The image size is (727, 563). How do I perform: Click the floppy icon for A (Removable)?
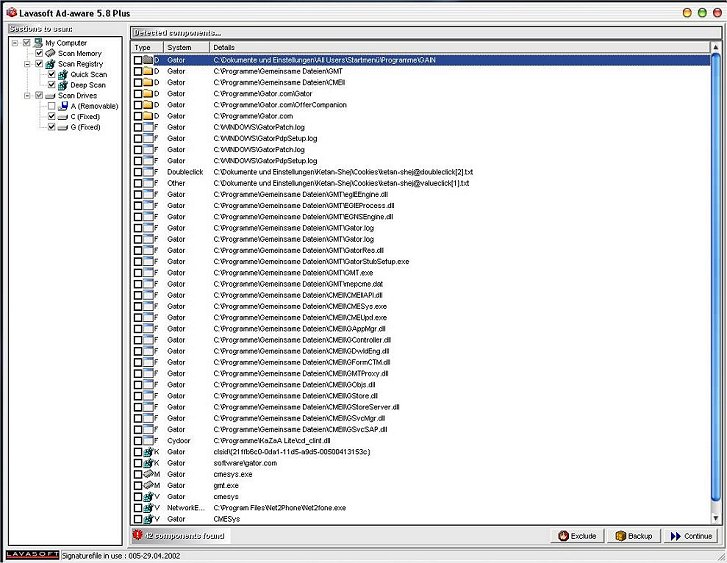[63, 106]
